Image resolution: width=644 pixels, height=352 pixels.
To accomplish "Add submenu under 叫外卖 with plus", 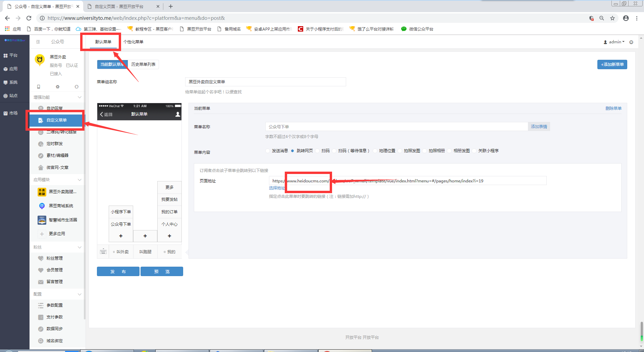I will (121, 236).
